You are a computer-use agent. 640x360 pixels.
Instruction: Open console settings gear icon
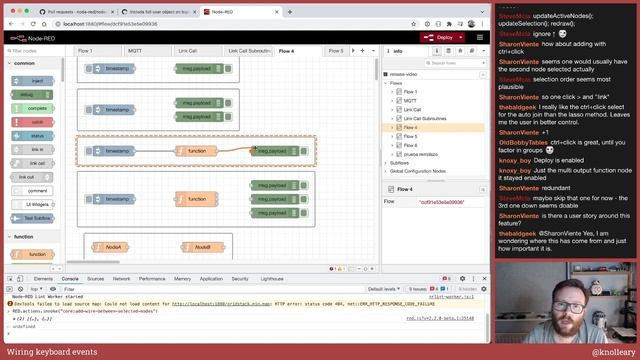click(484, 289)
